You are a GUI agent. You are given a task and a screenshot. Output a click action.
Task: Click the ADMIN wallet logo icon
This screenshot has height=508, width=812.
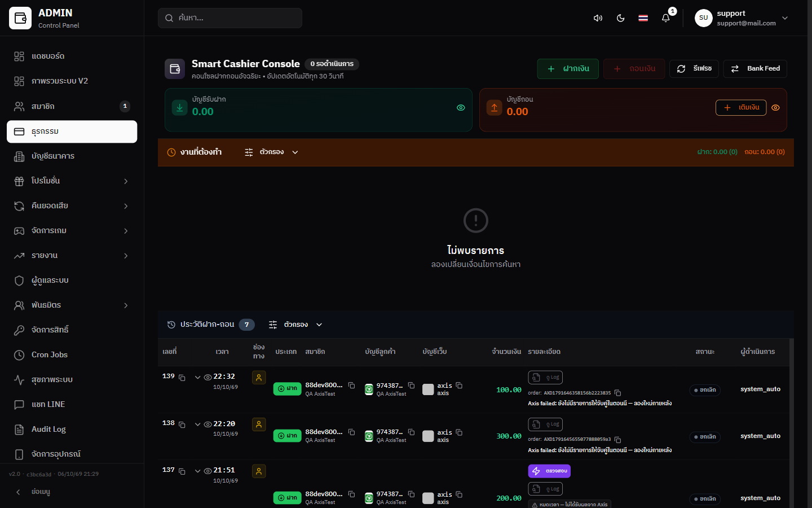(20, 18)
